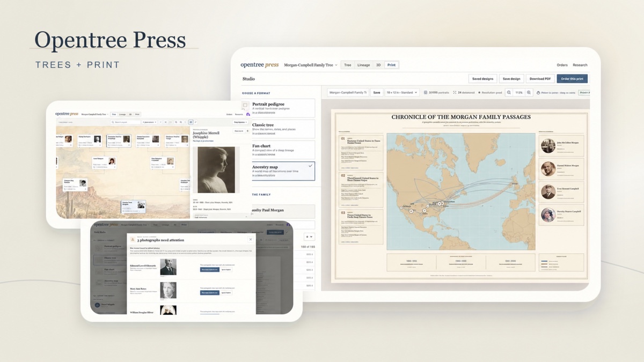The height and width of the screenshot is (362, 644).
Task: Open Research in the Studio window header
Action: pos(580,65)
